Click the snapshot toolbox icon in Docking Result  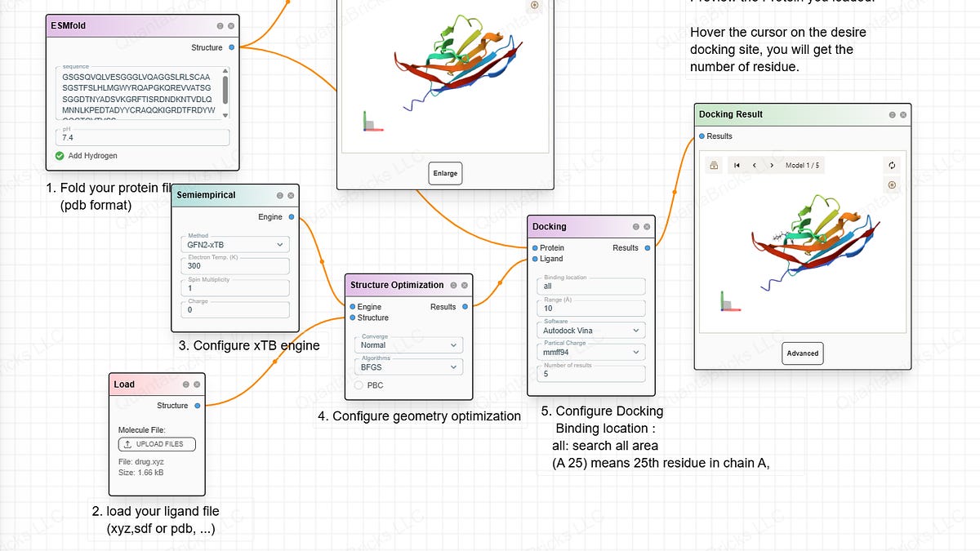[714, 165]
